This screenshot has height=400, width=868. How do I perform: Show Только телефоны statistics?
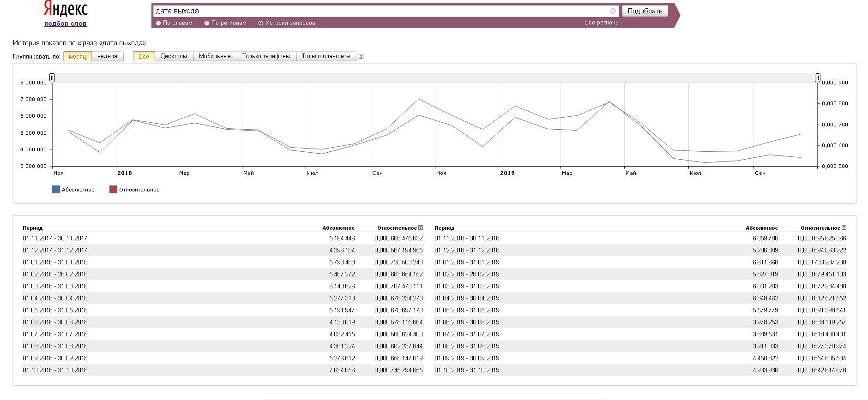click(x=266, y=56)
